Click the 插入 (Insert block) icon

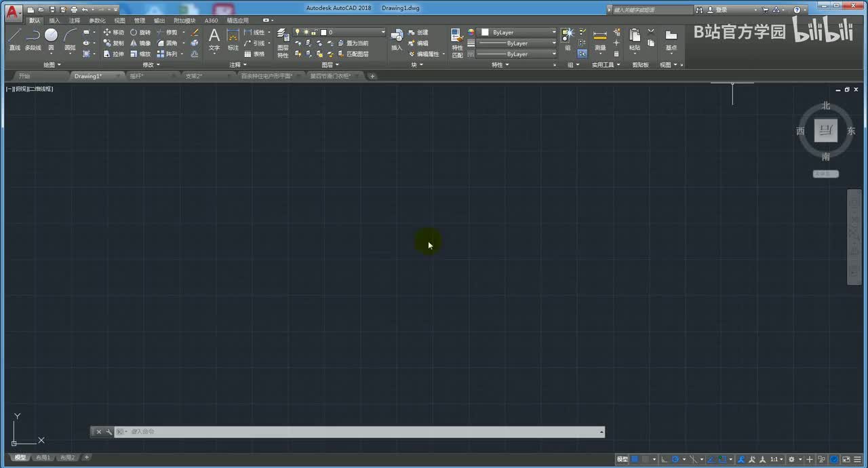[397, 39]
